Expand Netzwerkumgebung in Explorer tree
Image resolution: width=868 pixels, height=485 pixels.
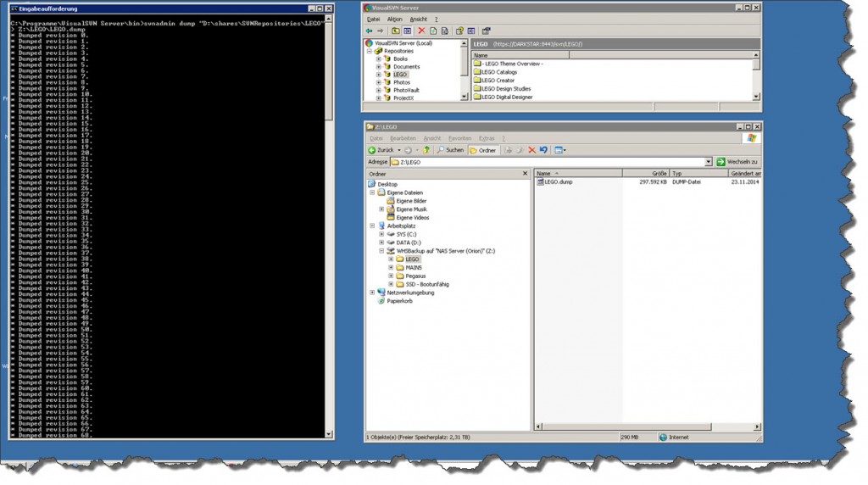(x=372, y=293)
